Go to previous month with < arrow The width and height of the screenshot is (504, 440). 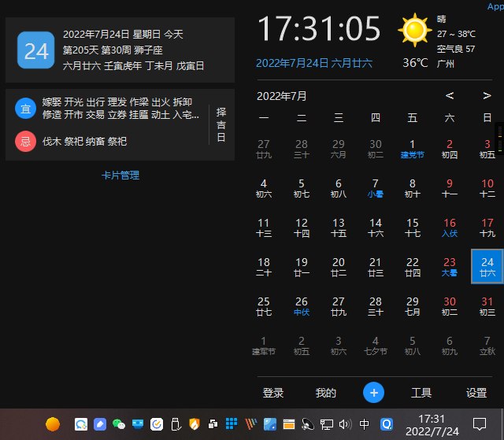450,95
